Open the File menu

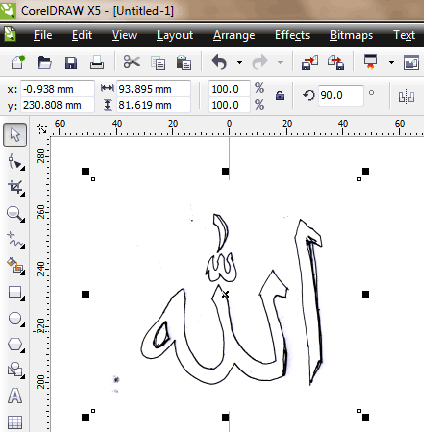43,35
